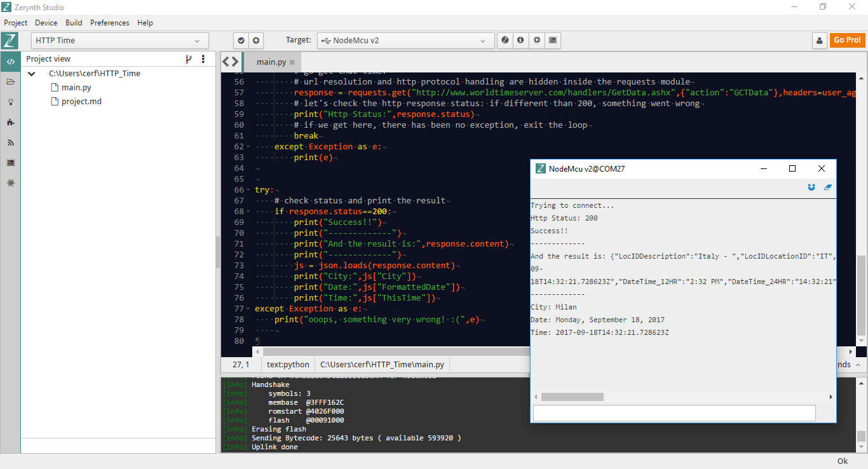The width and height of the screenshot is (868, 469).
Task: Click the log panel vertical scrollbar
Action: pyautogui.click(x=861, y=414)
